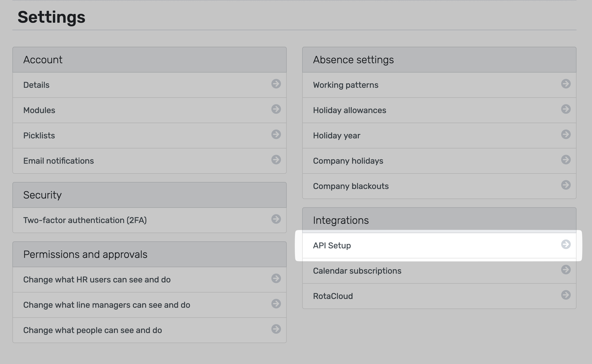Click the Calendar subscriptions label
The width and height of the screenshot is (592, 364).
357,271
